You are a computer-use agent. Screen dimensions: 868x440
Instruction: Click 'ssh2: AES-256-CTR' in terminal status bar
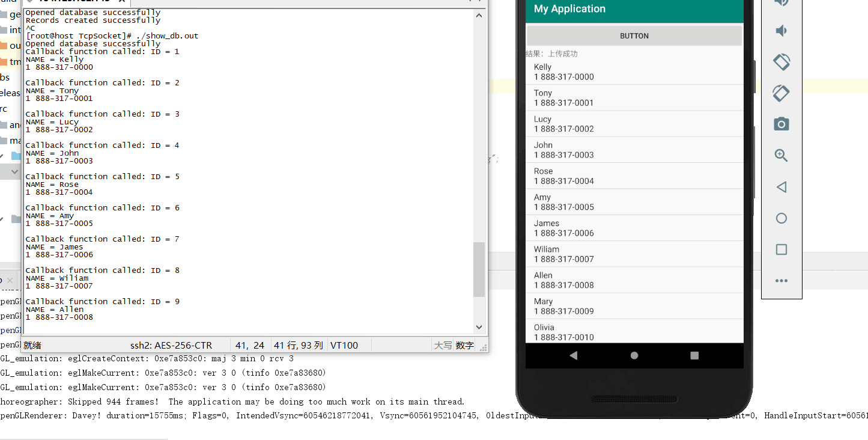coord(171,345)
